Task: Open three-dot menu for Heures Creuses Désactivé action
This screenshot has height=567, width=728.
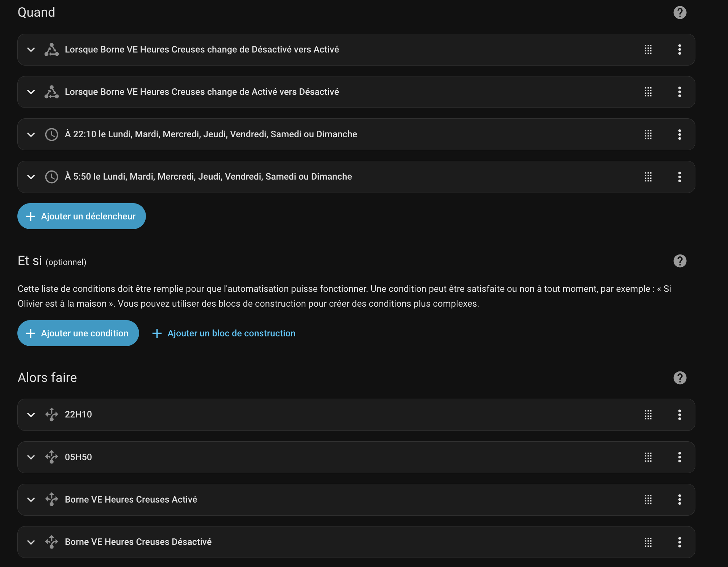Action: coord(679,542)
